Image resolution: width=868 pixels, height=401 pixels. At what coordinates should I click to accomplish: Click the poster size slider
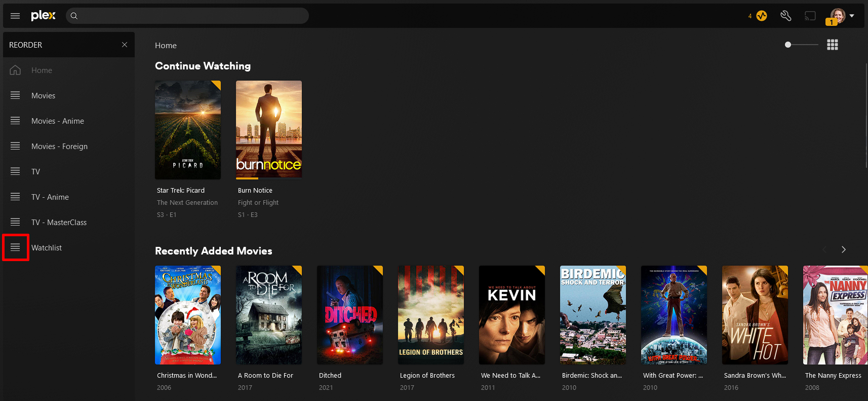(x=802, y=45)
